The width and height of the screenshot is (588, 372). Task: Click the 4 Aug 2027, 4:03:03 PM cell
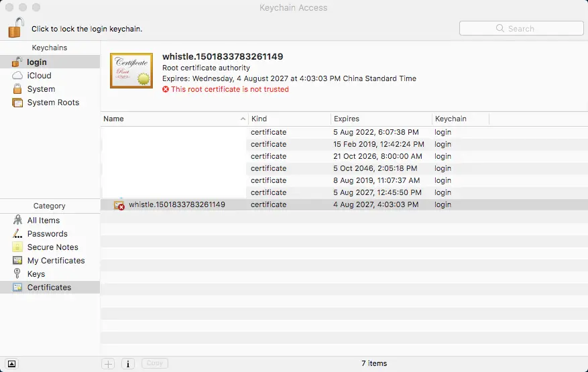click(375, 204)
